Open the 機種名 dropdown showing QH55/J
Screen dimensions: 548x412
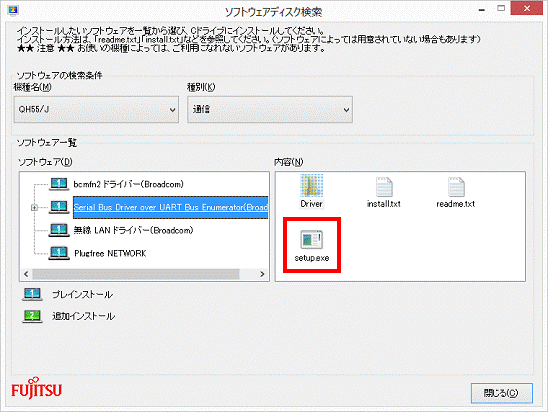pyautogui.click(x=96, y=110)
